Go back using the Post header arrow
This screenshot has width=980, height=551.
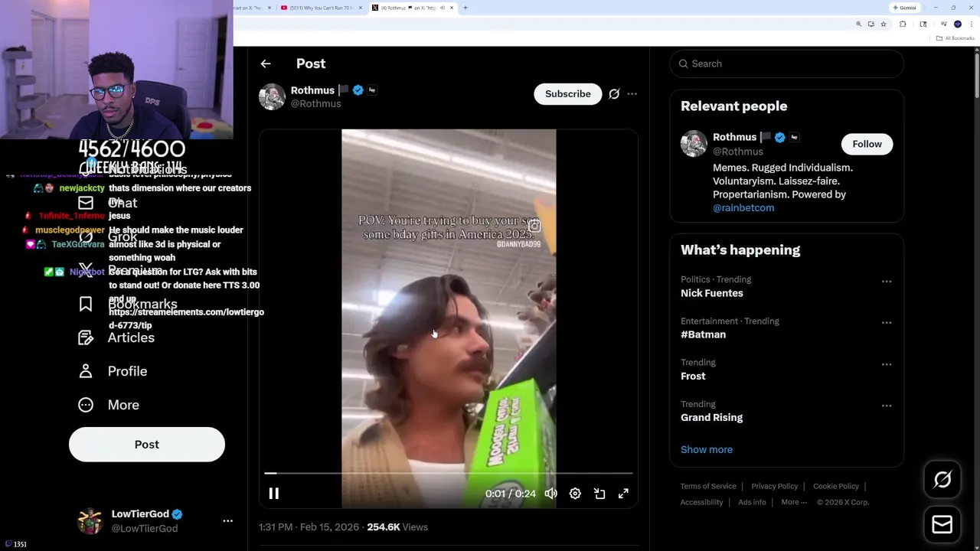coord(266,64)
